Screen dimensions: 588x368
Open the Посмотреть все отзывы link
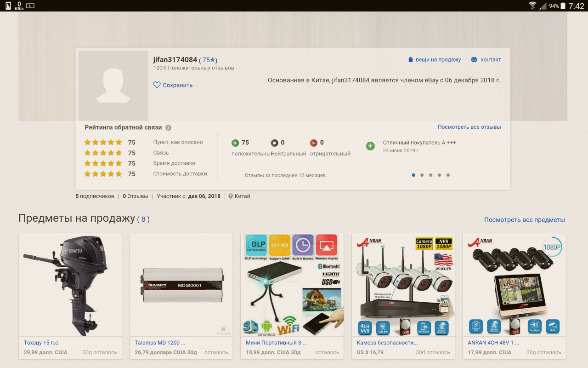click(x=469, y=127)
